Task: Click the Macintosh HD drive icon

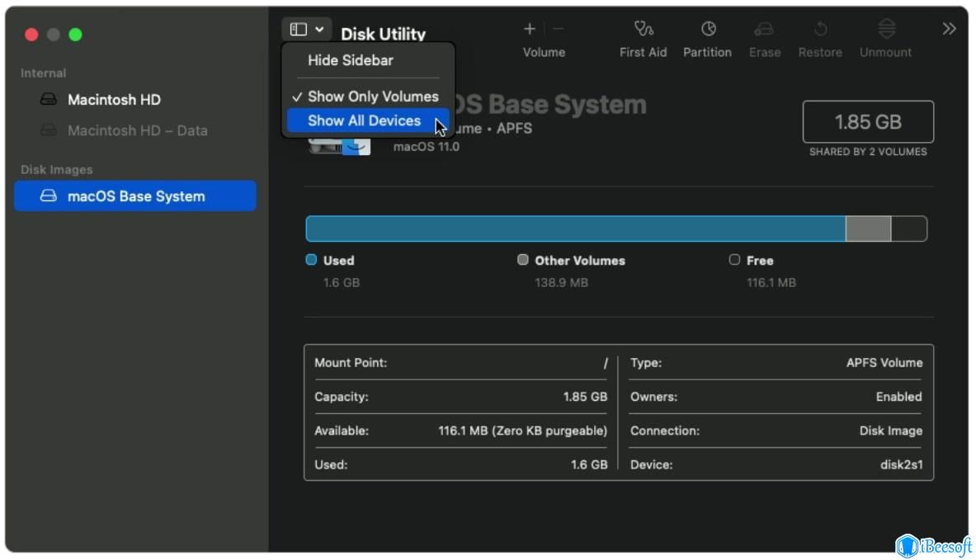Action: 49,100
